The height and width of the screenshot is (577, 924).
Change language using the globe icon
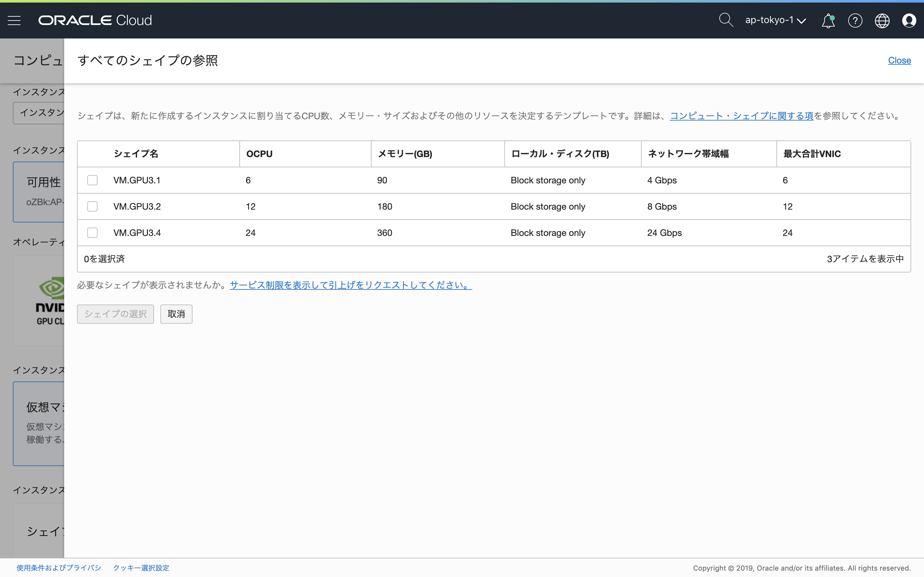(882, 21)
